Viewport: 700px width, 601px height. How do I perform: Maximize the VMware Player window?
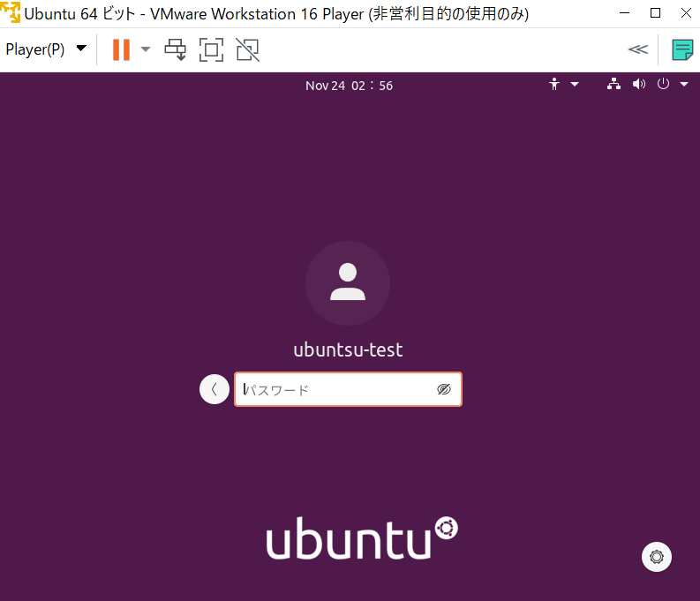point(655,13)
